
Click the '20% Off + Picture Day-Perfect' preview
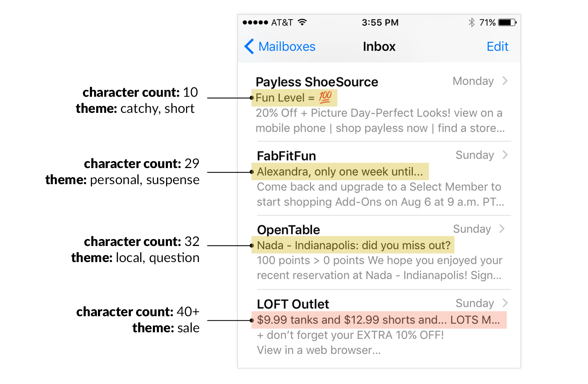(x=379, y=113)
